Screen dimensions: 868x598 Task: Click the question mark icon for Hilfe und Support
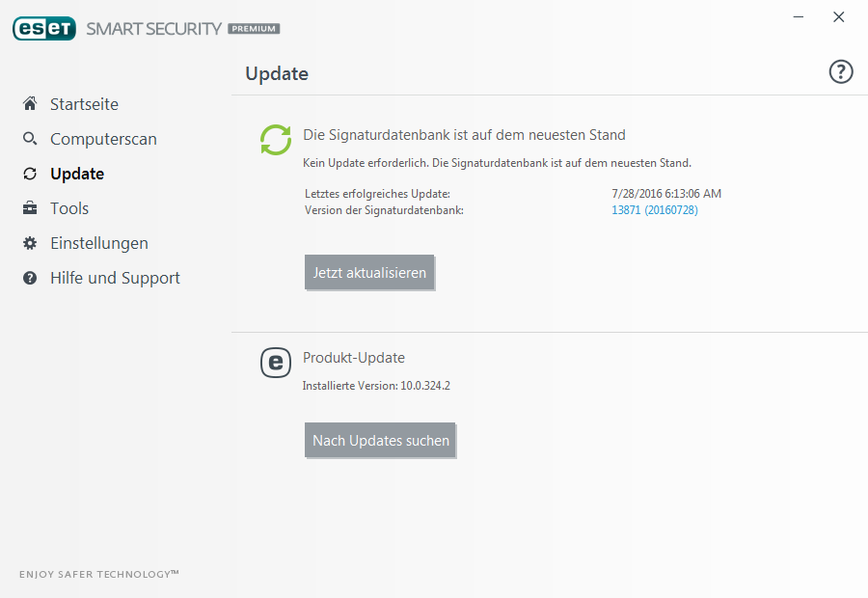tap(30, 278)
